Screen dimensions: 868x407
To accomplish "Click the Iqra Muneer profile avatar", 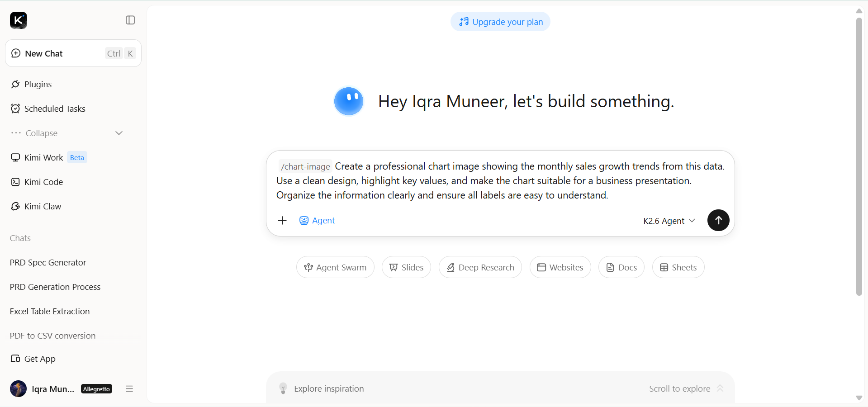I will [x=18, y=388].
